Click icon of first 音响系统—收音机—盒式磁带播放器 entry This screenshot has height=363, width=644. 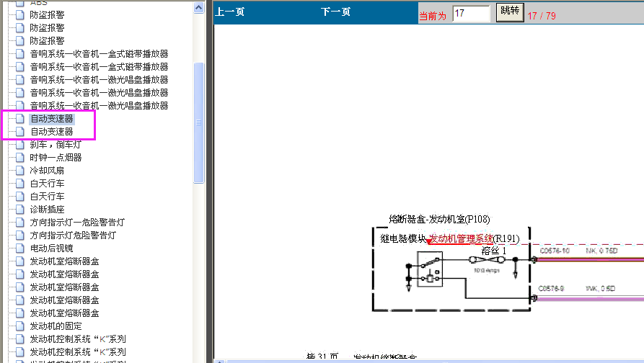(19, 54)
